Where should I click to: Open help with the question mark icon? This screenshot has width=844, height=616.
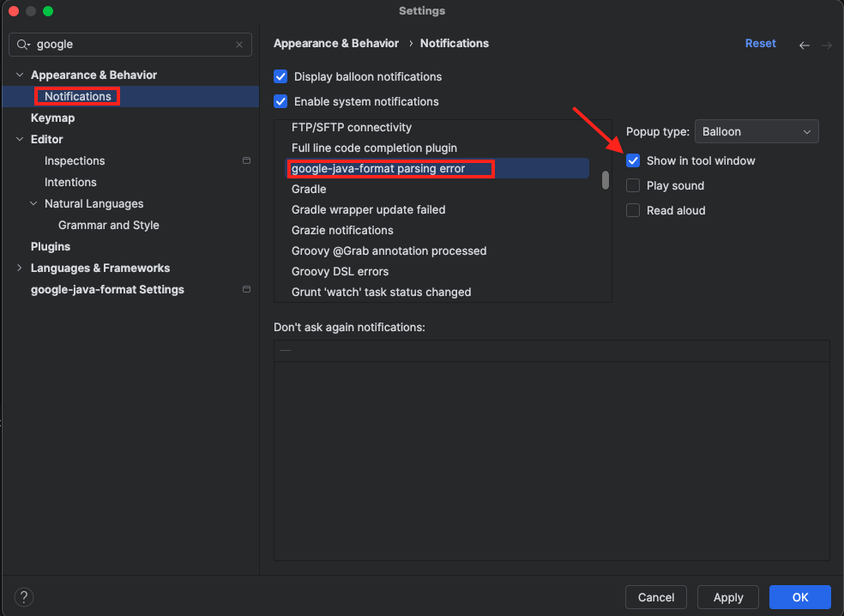click(x=24, y=597)
